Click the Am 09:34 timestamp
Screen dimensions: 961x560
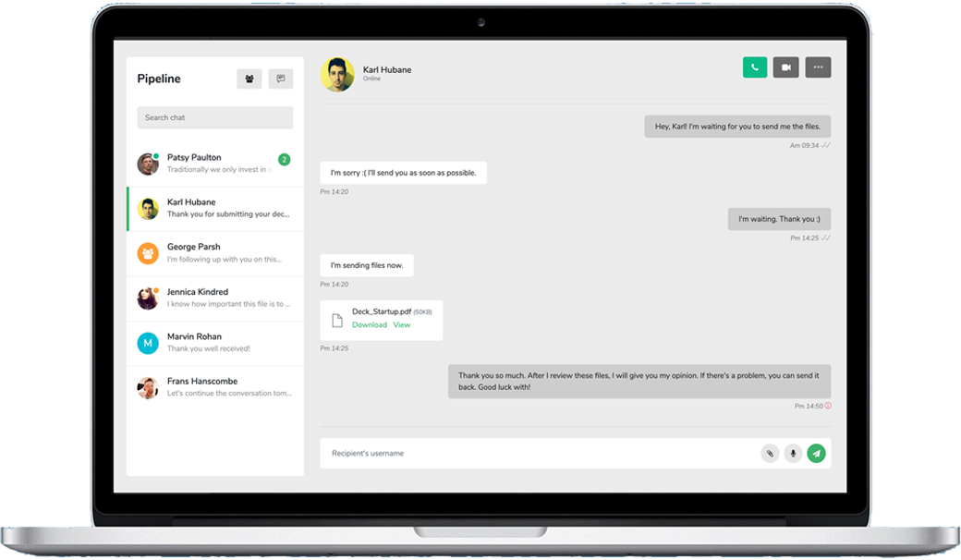804,146
